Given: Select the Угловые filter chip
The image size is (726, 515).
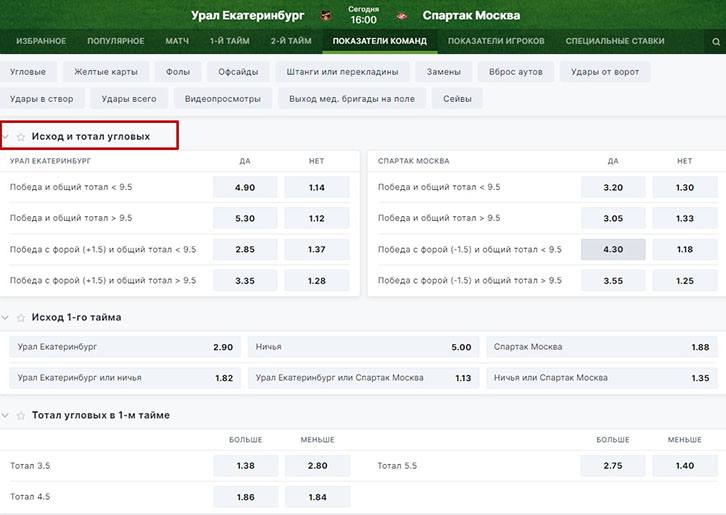Looking at the screenshot, I should tap(28, 72).
